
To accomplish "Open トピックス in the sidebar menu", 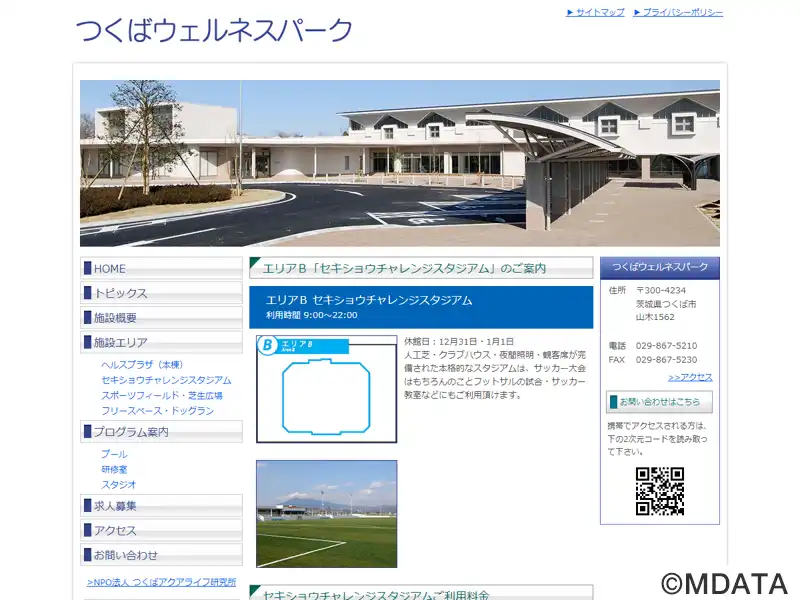I will coord(161,293).
